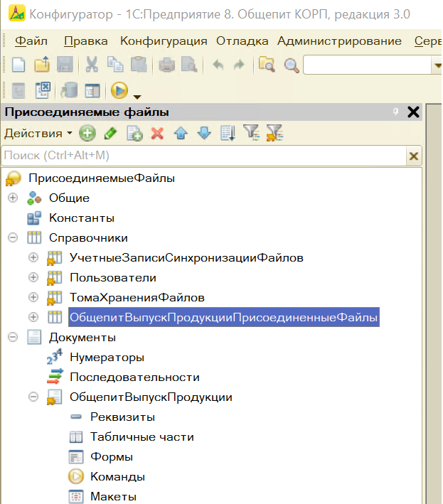Close the Присоединяемые файлы panel
The height and width of the screenshot is (504, 443).
coord(413,112)
